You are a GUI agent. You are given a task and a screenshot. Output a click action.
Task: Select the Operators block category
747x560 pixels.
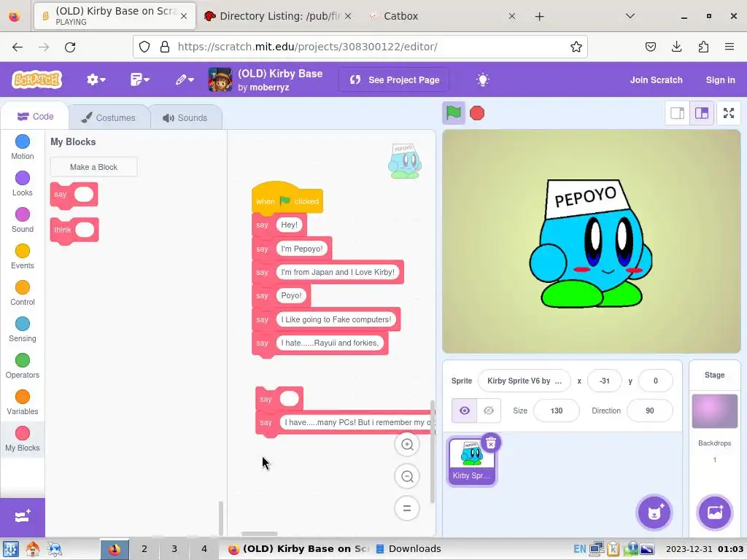[23, 366]
